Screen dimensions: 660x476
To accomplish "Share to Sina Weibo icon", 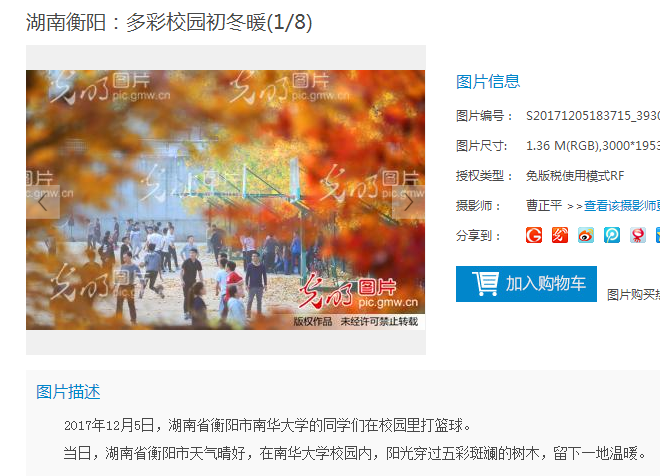I will click(586, 235).
